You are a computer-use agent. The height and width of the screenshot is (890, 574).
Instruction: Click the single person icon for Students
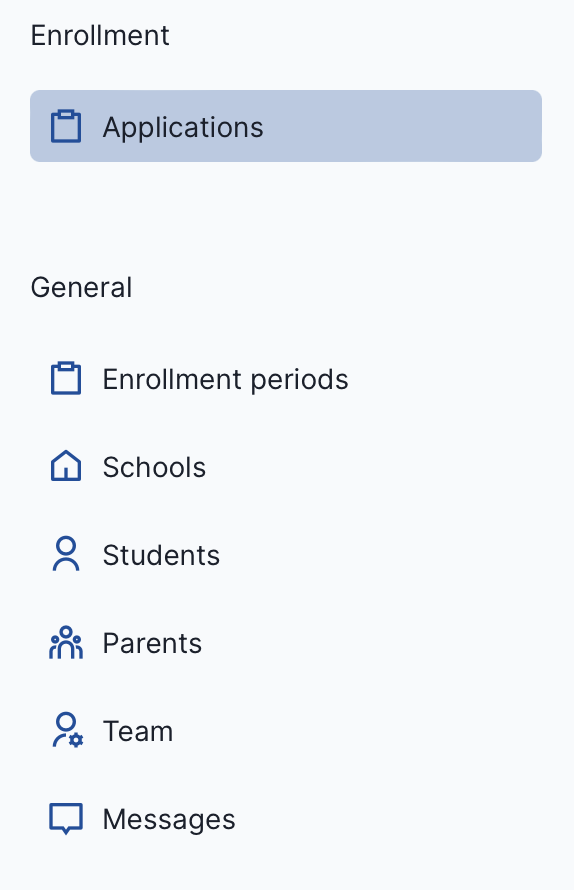pos(66,554)
